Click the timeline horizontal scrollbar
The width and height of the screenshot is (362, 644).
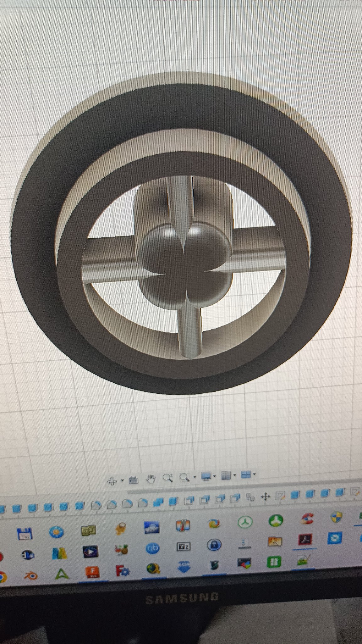[244, 487]
